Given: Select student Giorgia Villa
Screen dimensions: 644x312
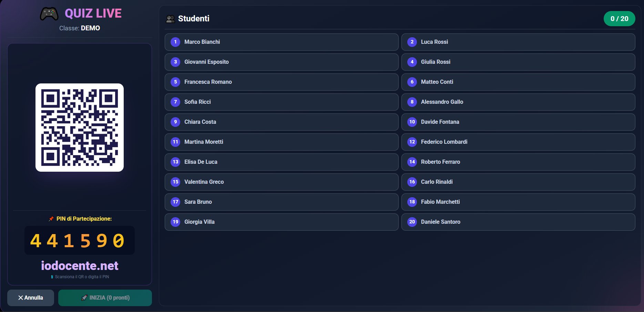Looking at the screenshot, I should pos(281,222).
